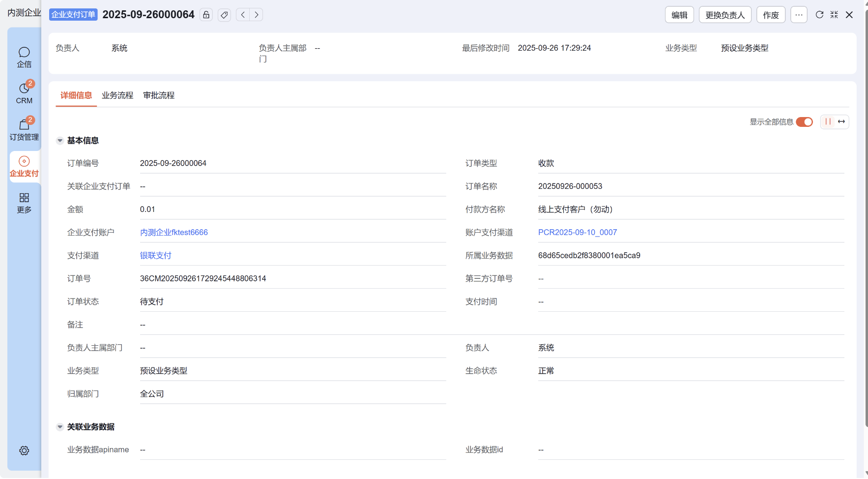868x479 pixels.
Task: Collapse the 基本信息 section
Action: coord(60,141)
